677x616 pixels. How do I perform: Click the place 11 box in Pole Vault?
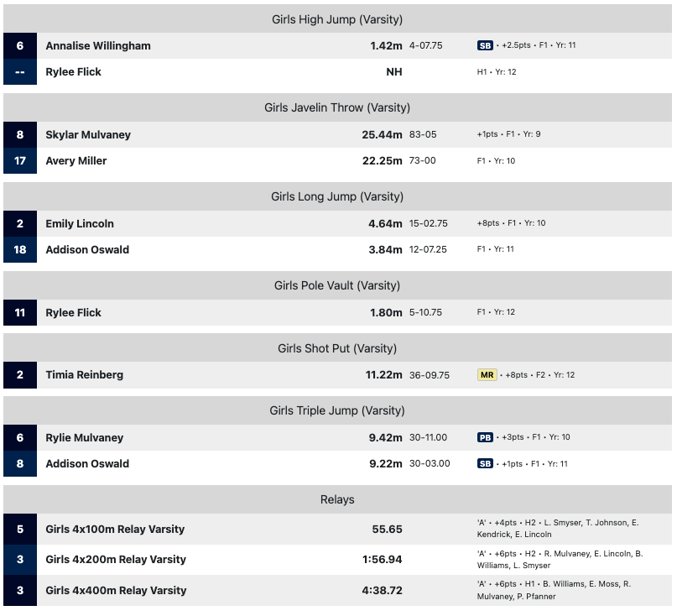[x=20, y=313]
